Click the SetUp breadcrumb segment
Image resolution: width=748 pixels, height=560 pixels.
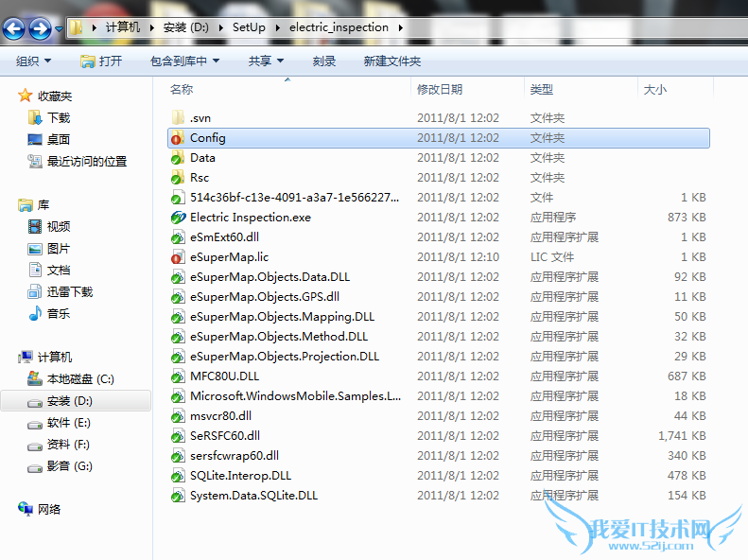[249, 27]
